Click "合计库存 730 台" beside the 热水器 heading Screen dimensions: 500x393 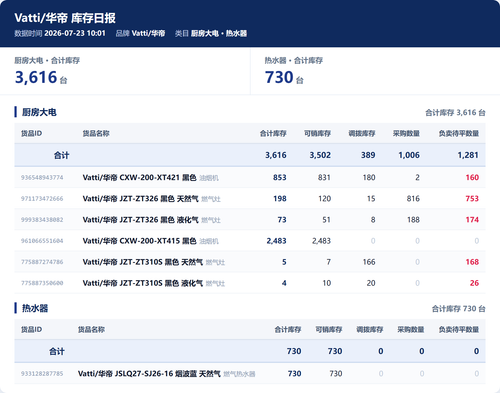458,309
